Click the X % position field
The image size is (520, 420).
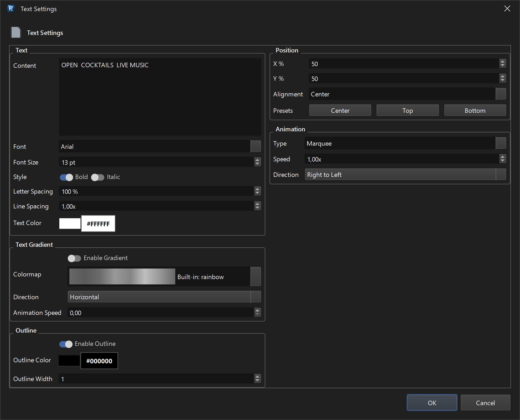(404, 64)
